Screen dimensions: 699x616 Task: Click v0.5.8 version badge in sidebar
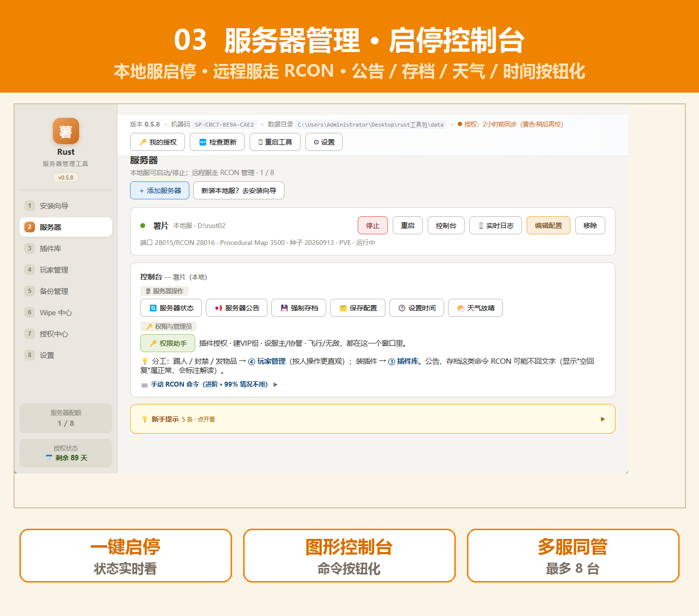click(66, 178)
